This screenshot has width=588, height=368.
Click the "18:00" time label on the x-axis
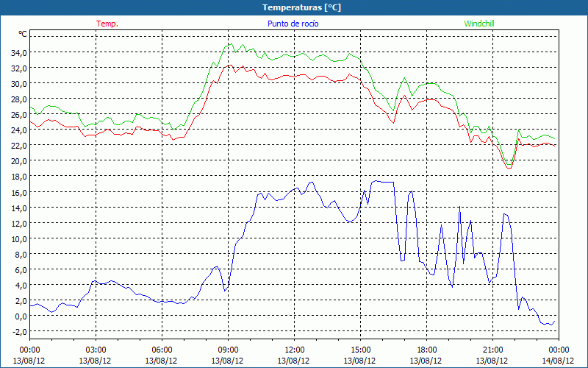[x=426, y=350]
